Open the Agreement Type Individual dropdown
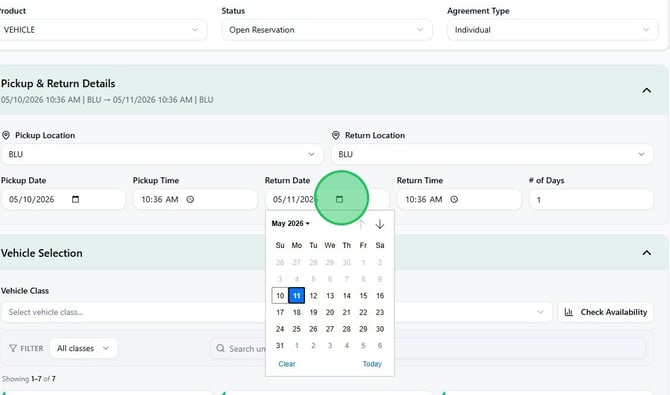The image size is (670, 395). point(552,30)
